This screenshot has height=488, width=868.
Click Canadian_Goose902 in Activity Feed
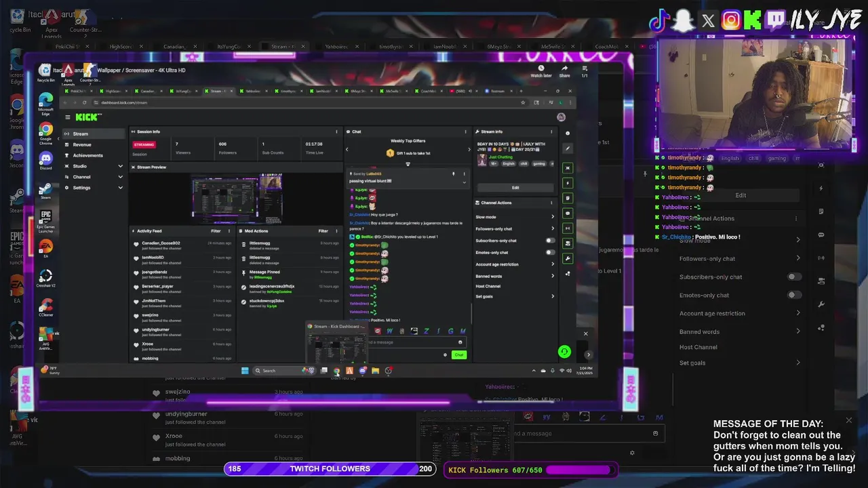[x=161, y=243]
